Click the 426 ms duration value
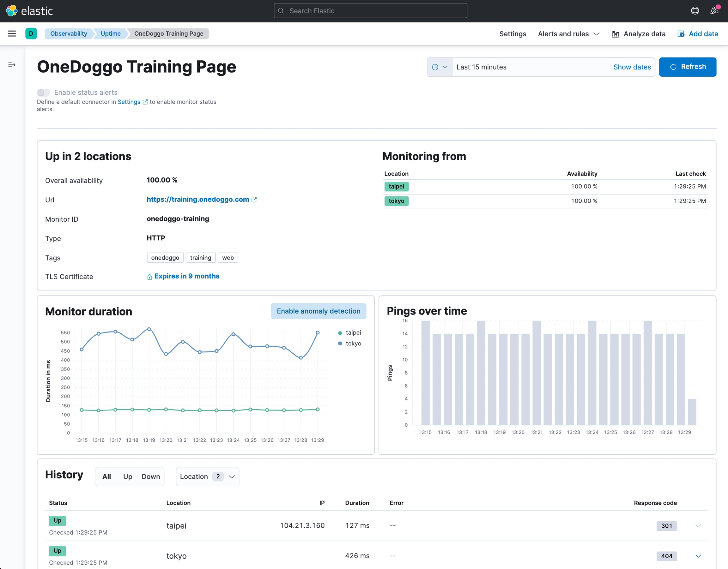The width and height of the screenshot is (728, 569). [x=357, y=556]
